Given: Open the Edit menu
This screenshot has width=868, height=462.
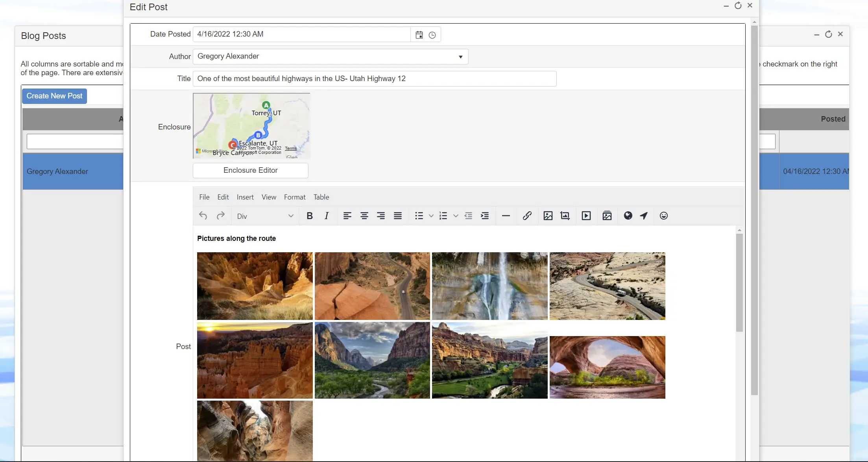Looking at the screenshot, I should pos(223,197).
